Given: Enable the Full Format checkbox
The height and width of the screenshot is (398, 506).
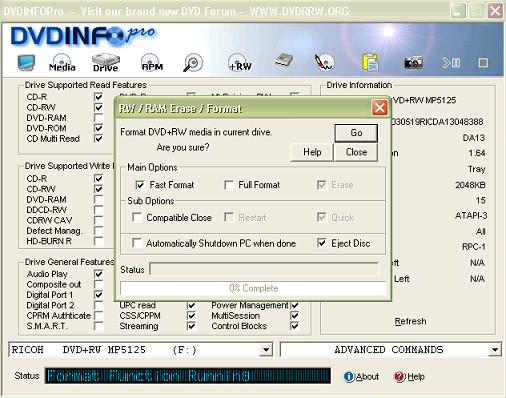Looking at the screenshot, I should coord(229,185).
